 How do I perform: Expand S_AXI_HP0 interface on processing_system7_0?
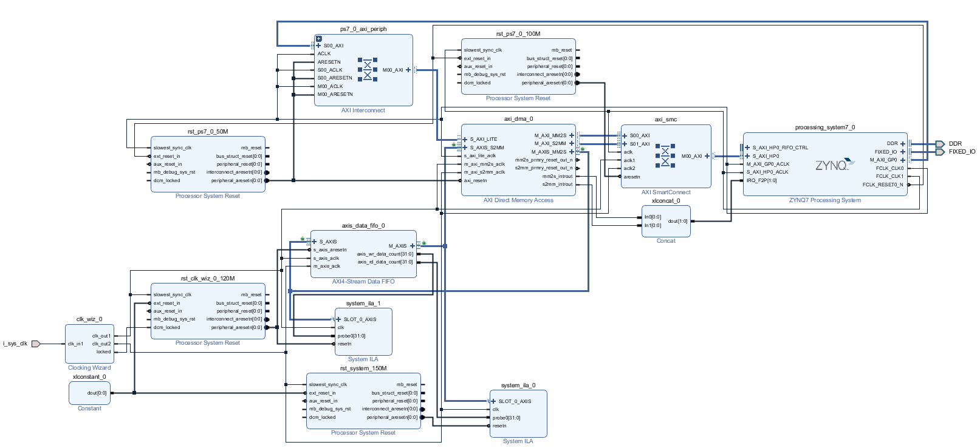[x=747, y=156]
